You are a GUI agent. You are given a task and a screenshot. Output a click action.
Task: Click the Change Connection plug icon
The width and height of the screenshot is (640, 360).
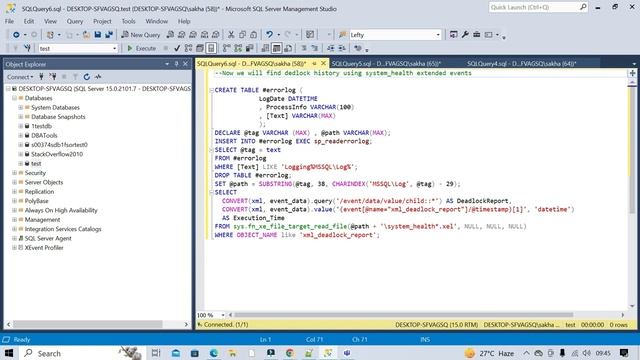(27, 48)
